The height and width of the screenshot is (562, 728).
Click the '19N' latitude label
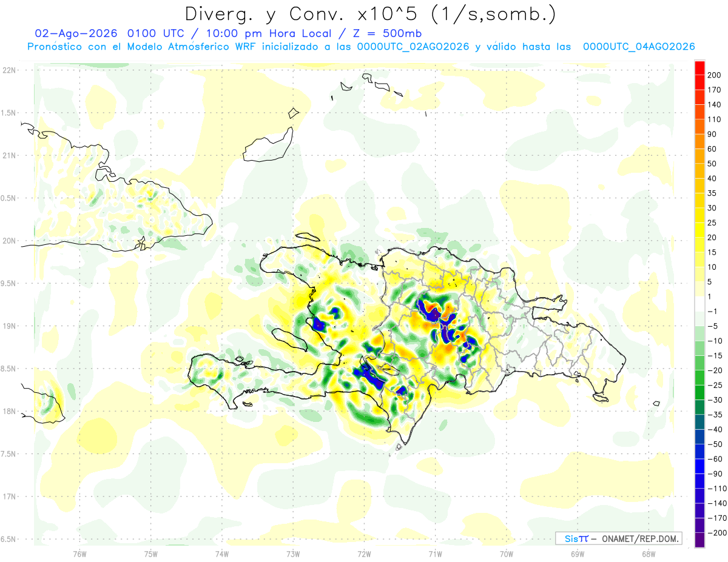(x=9, y=326)
